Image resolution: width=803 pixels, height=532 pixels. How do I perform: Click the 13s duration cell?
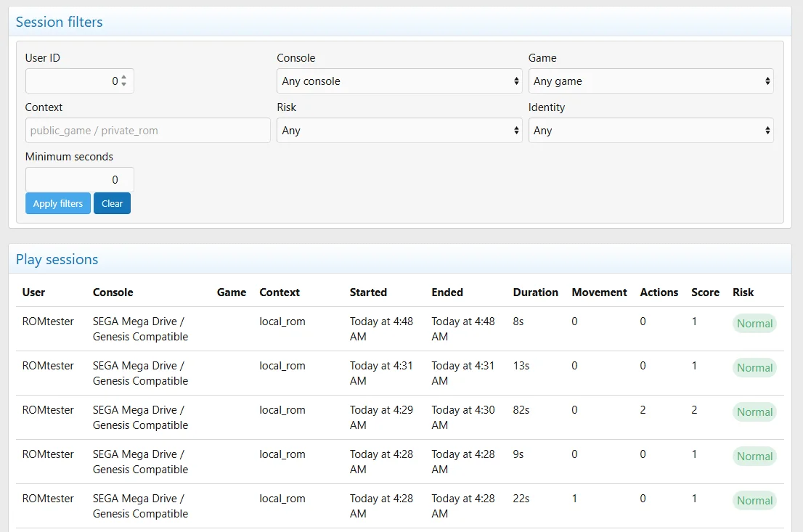(x=521, y=366)
